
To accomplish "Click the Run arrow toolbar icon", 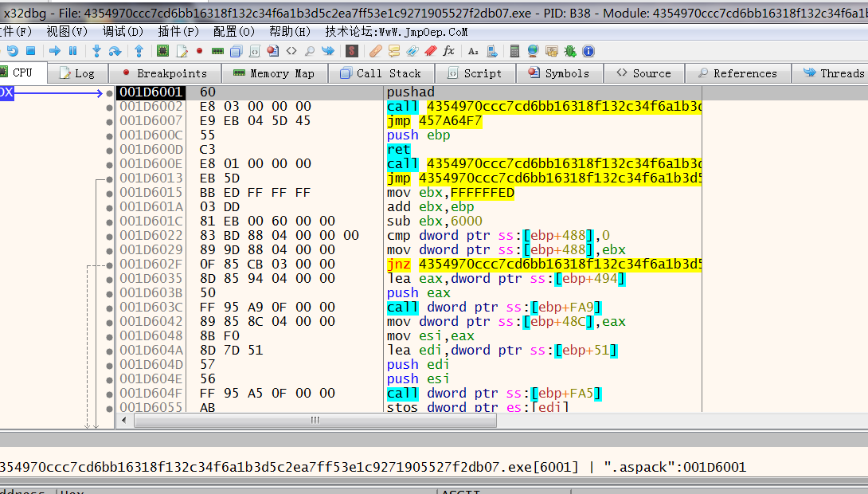I will (55, 51).
